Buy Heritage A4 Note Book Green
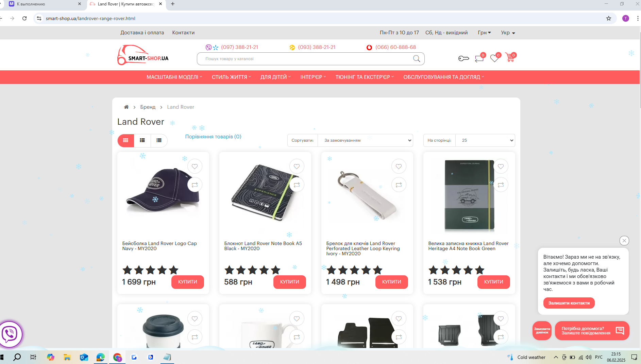The height and width of the screenshot is (364, 641). click(x=494, y=282)
